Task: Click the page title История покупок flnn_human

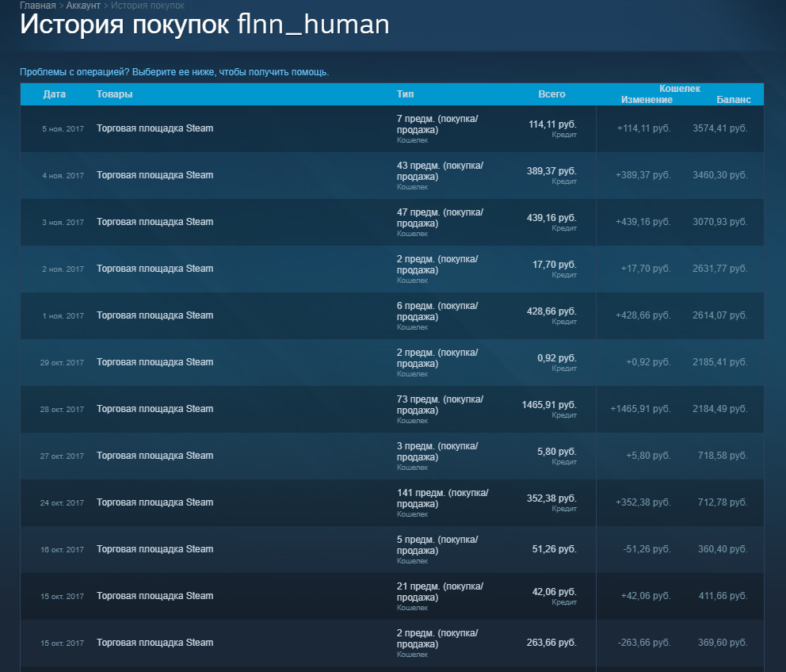Action: click(x=204, y=25)
